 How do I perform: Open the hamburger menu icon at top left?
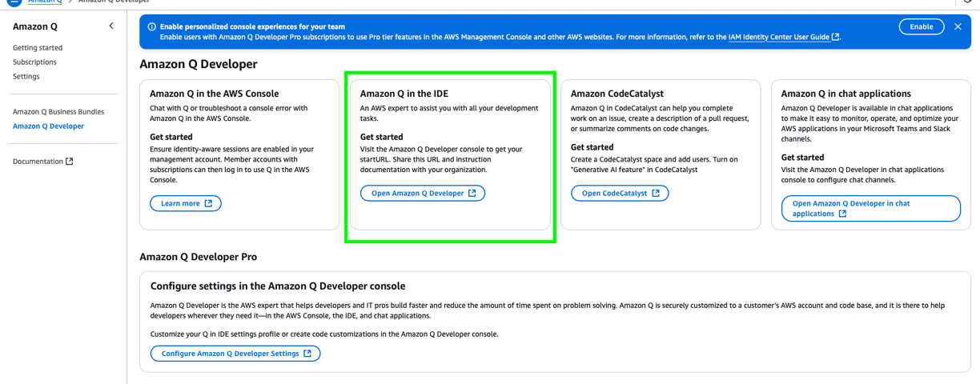pyautogui.click(x=14, y=2)
